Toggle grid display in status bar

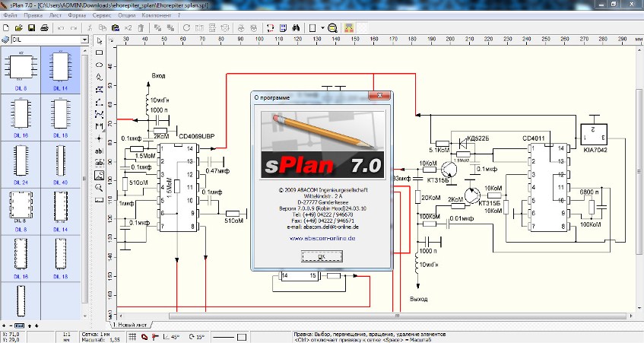coord(132,337)
